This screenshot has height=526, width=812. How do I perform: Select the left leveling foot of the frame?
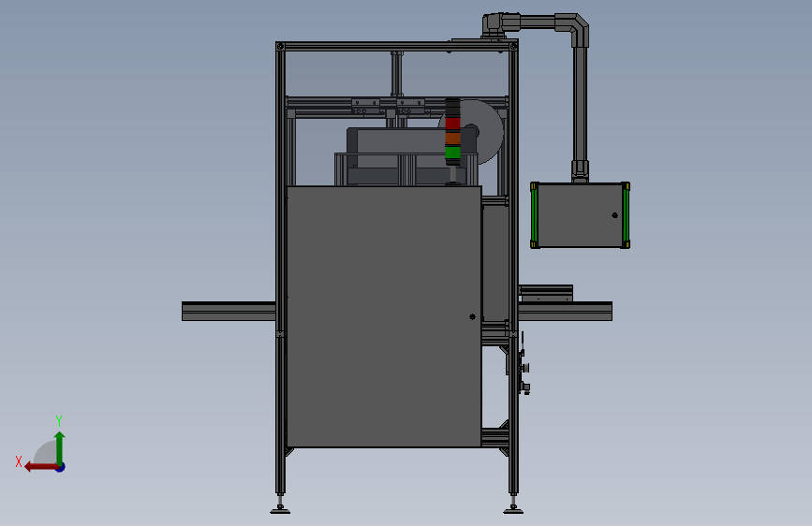click(280, 504)
